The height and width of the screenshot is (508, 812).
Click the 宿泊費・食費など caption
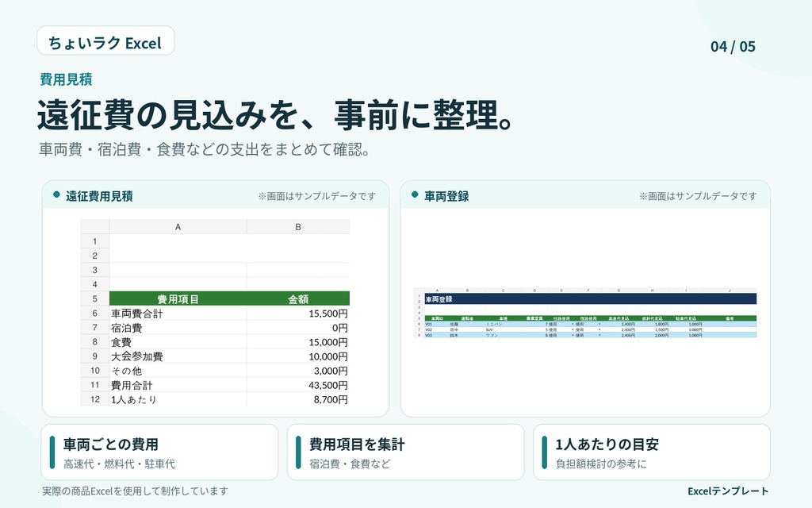[350, 464]
